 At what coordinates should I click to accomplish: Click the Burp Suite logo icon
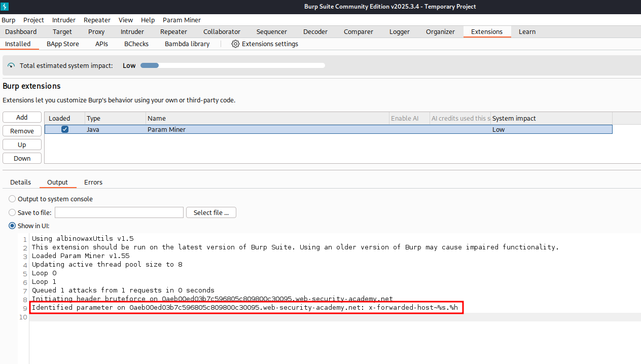pyautogui.click(x=6, y=7)
